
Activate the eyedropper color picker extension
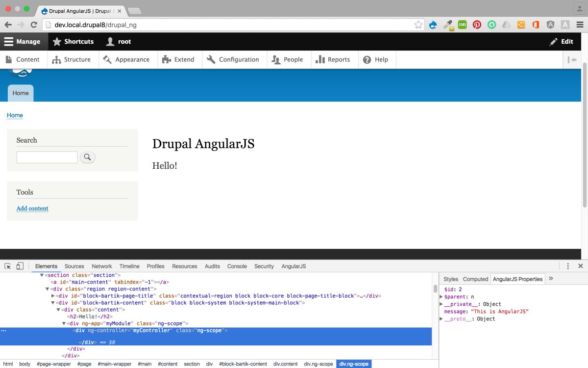[447, 25]
